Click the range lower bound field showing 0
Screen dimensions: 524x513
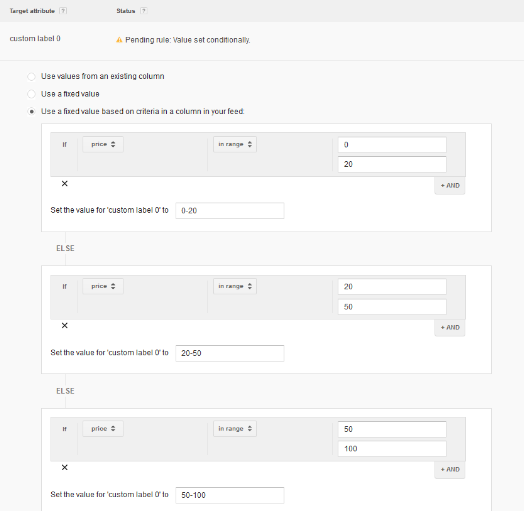pyautogui.click(x=392, y=145)
